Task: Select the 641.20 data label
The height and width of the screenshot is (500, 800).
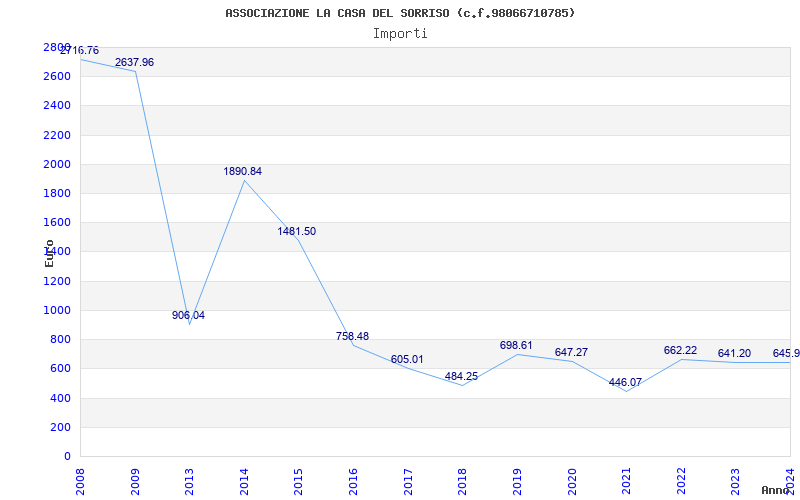Action: (x=734, y=354)
